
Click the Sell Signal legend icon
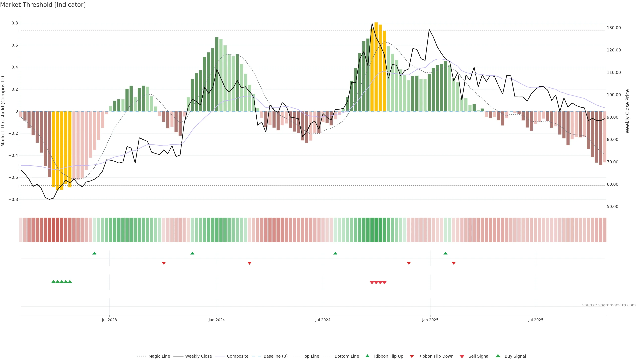(x=462, y=356)
